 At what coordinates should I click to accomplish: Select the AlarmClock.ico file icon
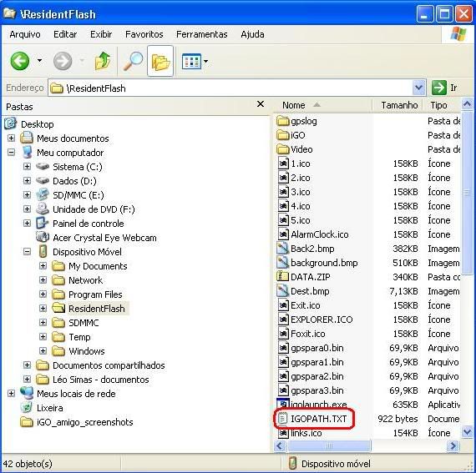(x=283, y=234)
